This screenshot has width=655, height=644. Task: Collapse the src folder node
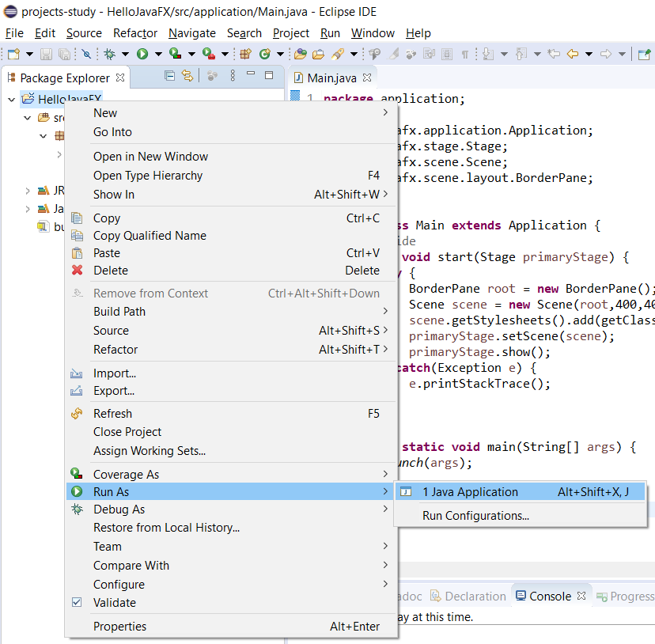click(28, 118)
